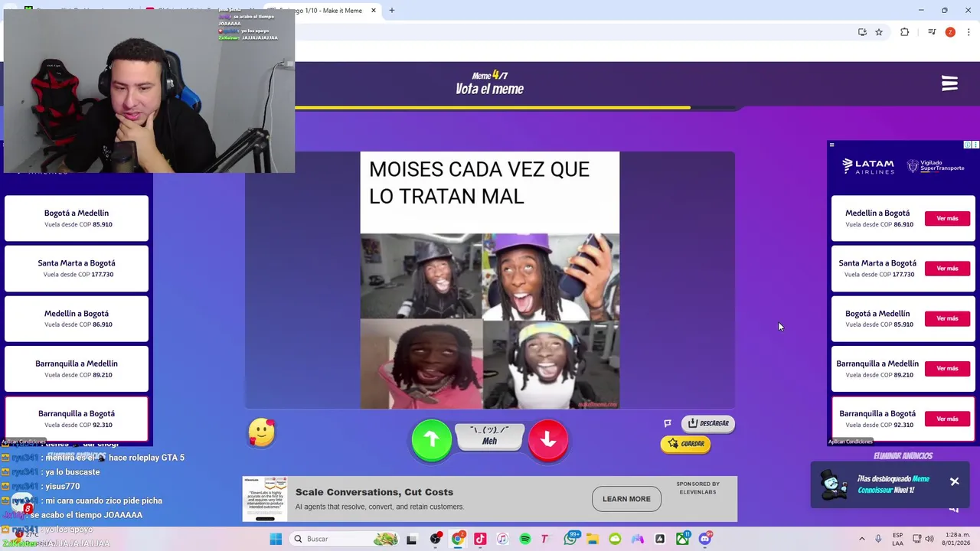Open Task View on taskbar
Image resolution: width=980 pixels, height=551 pixels.
pyautogui.click(x=411, y=539)
